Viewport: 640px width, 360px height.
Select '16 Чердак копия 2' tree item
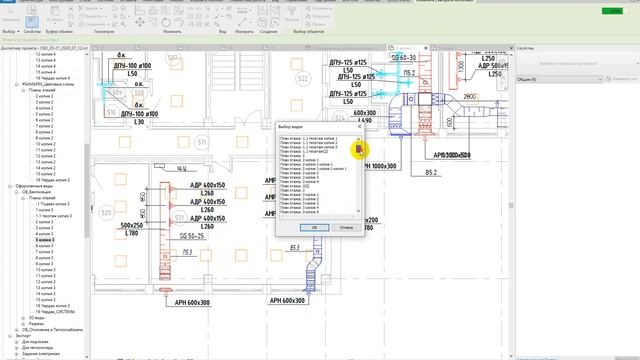(x=53, y=180)
